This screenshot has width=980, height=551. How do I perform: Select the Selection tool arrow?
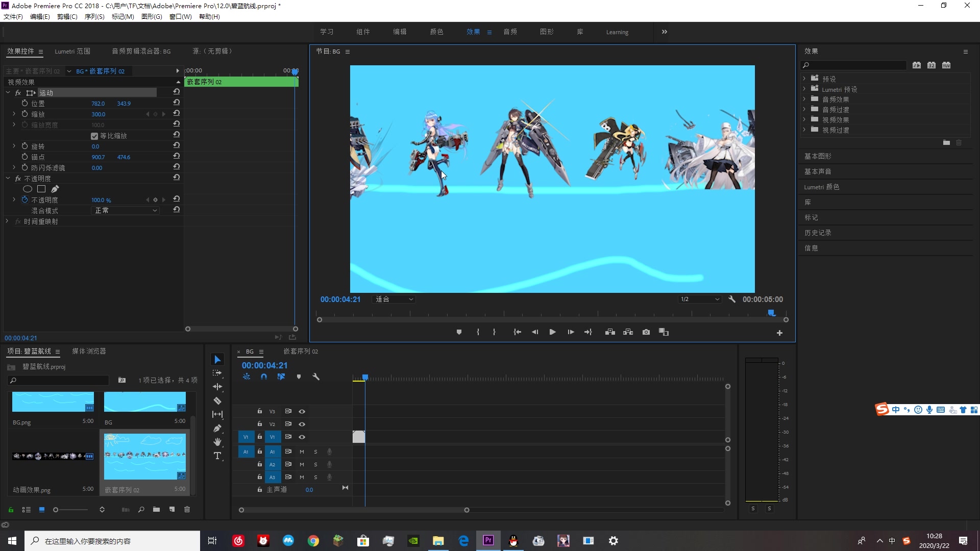coord(217,360)
